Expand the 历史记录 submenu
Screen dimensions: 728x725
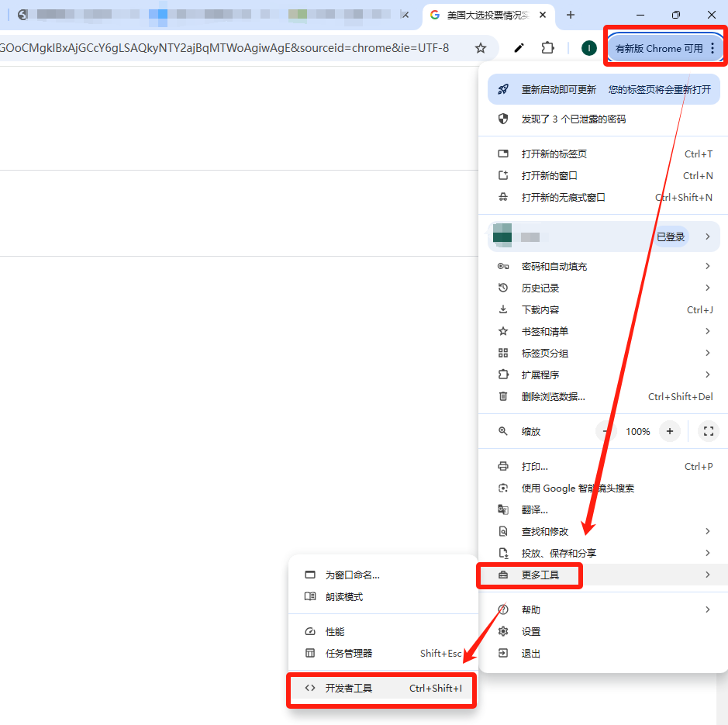point(603,288)
